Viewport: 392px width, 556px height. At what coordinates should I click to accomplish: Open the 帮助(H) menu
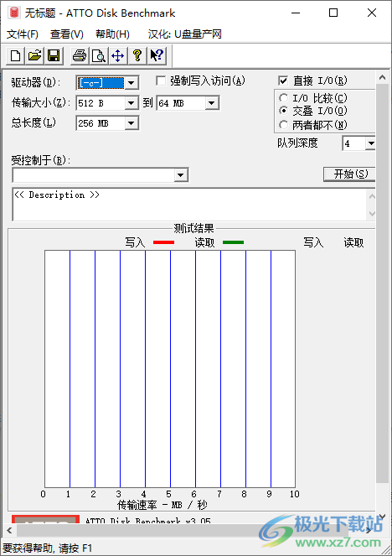point(112,34)
